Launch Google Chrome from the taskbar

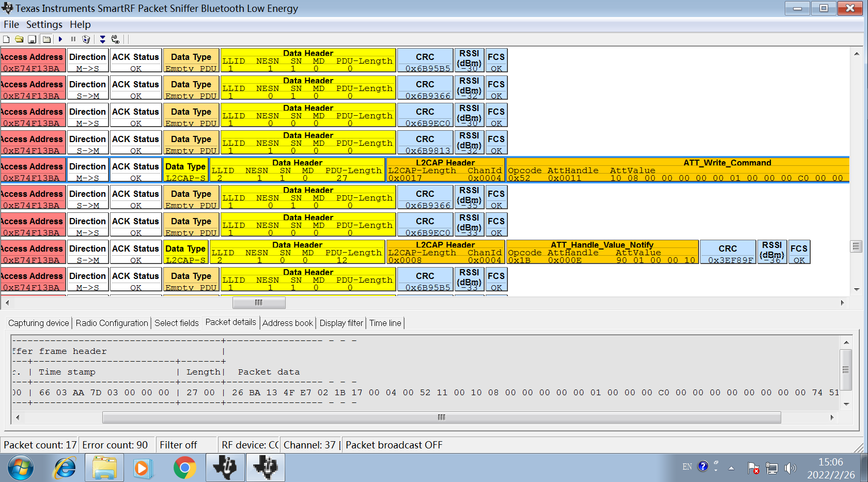(185, 468)
